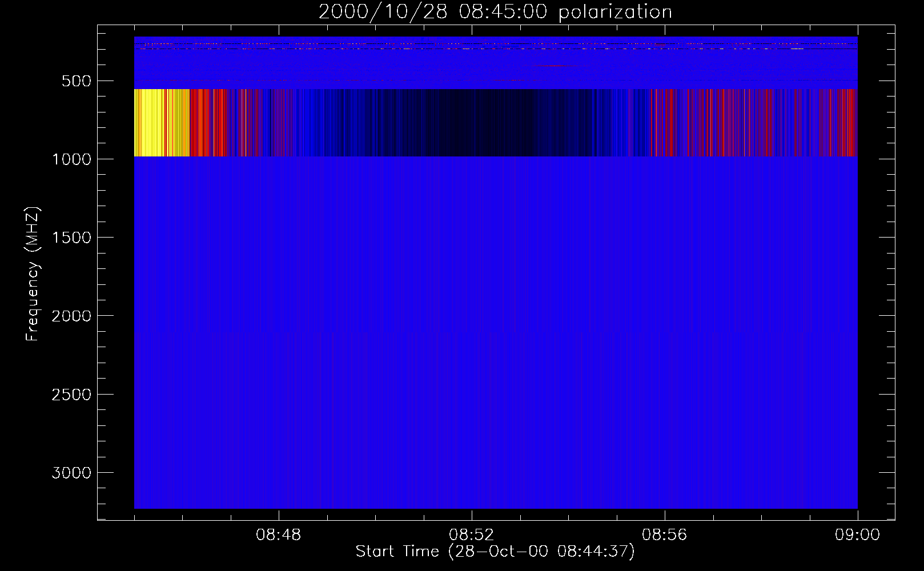The image size is (924, 571).
Task: Click the 08:56 time tick label
Action: click(665, 535)
